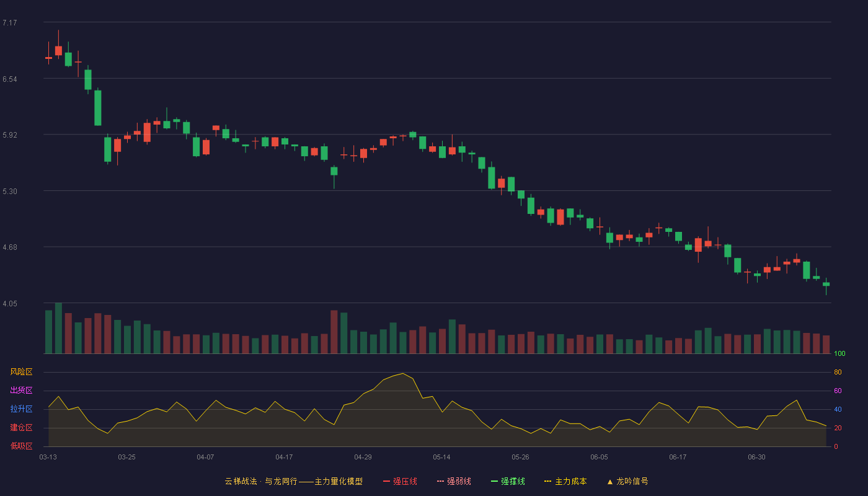Toggle the 强压线 legend item
The image size is (868, 496).
point(400,481)
